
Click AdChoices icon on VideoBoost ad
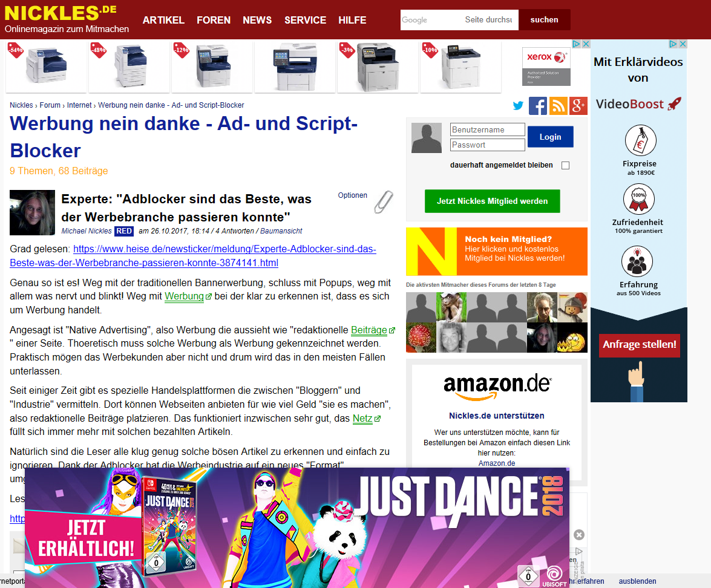673,44
